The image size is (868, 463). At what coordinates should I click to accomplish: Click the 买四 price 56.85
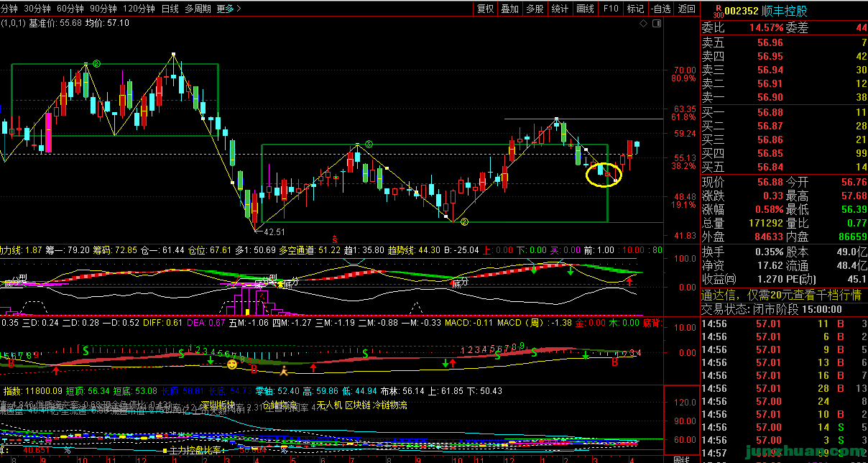coord(770,153)
